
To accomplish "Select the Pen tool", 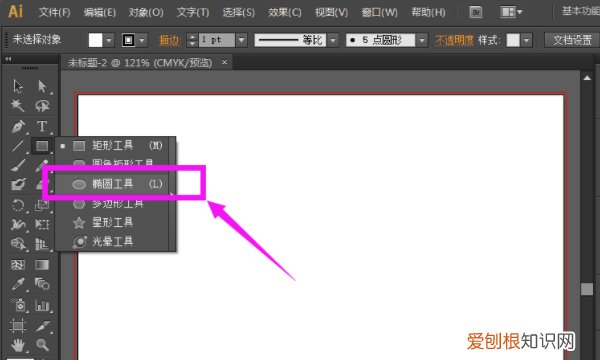I will (18, 126).
